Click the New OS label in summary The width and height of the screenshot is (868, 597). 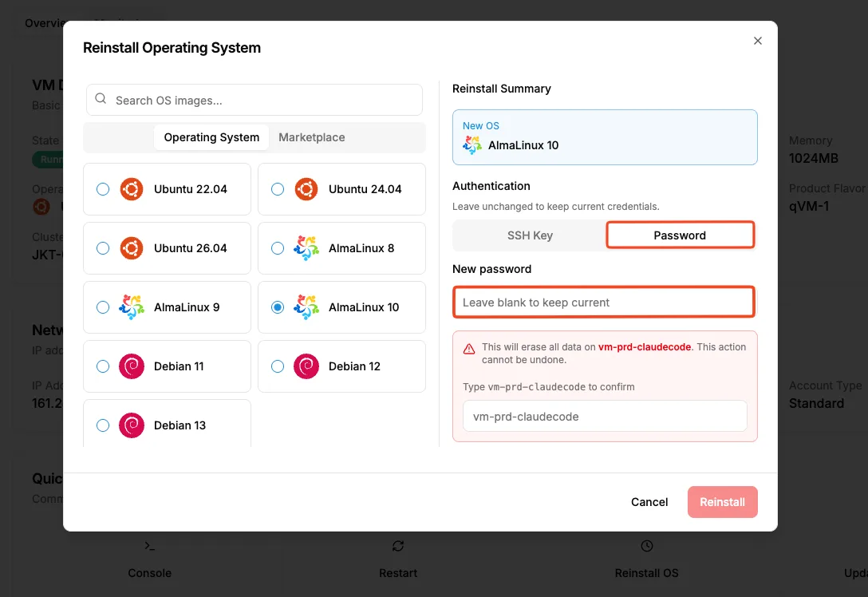click(x=481, y=126)
